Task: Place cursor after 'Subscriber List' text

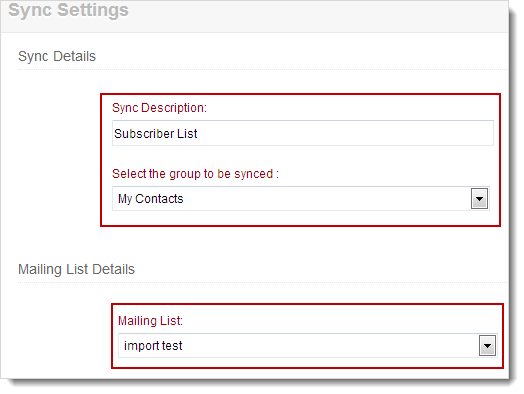Action: pos(198,134)
